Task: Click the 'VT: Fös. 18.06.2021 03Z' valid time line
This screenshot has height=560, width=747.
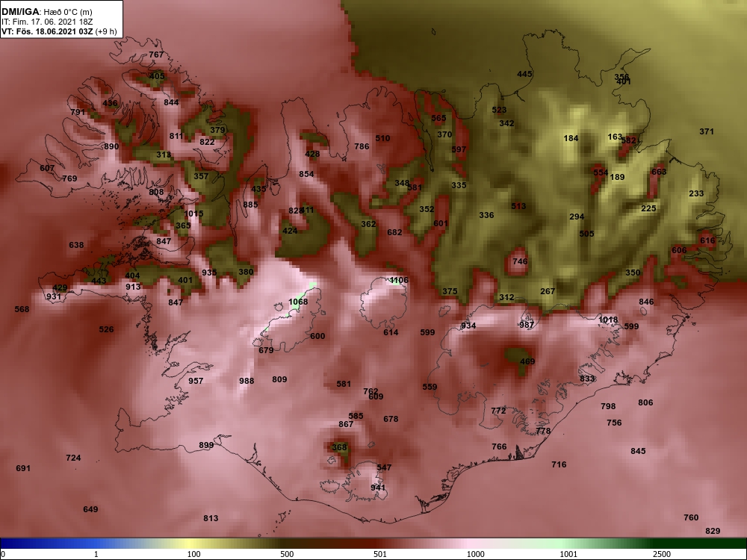Action: (48, 32)
